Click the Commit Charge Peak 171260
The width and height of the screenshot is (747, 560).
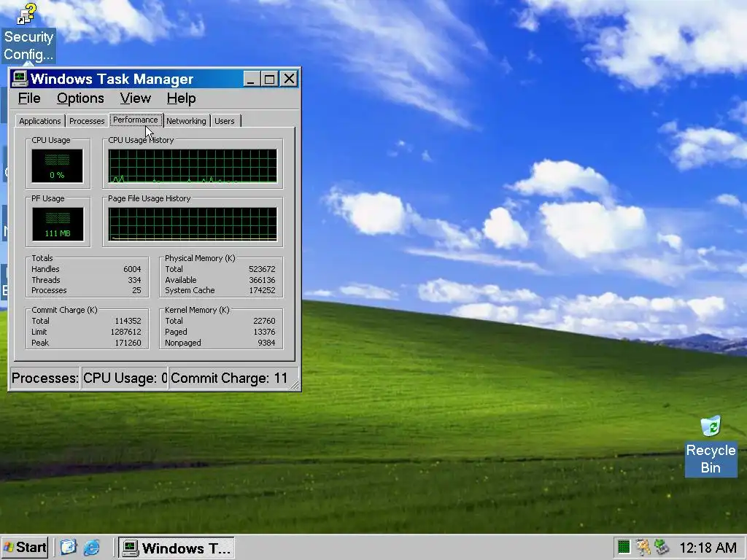click(x=128, y=343)
